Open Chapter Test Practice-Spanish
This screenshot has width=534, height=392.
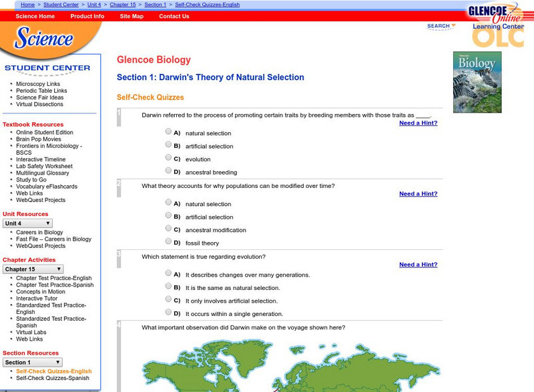55,285
